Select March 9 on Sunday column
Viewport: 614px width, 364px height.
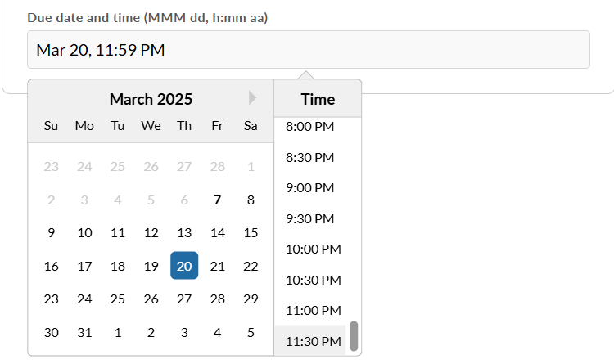coord(51,232)
